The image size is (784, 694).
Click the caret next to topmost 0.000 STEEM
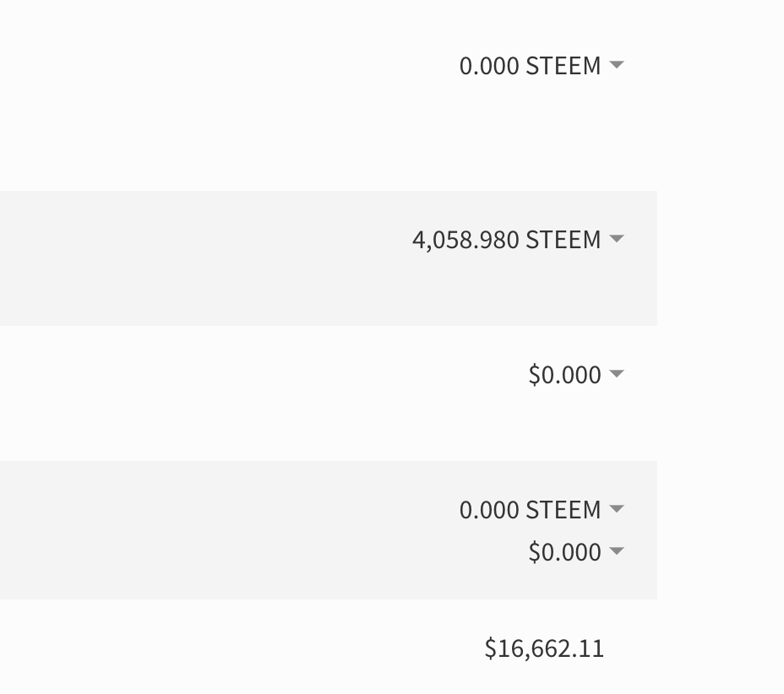coord(617,64)
